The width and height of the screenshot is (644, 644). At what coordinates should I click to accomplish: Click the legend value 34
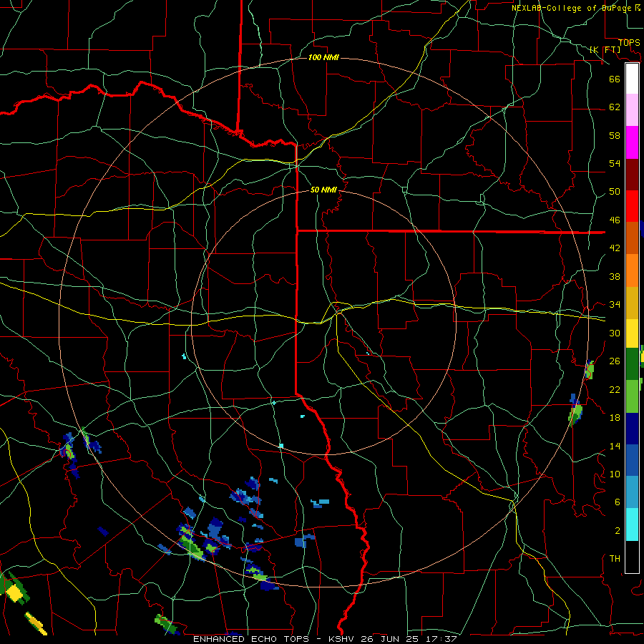pyautogui.click(x=615, y=305)
